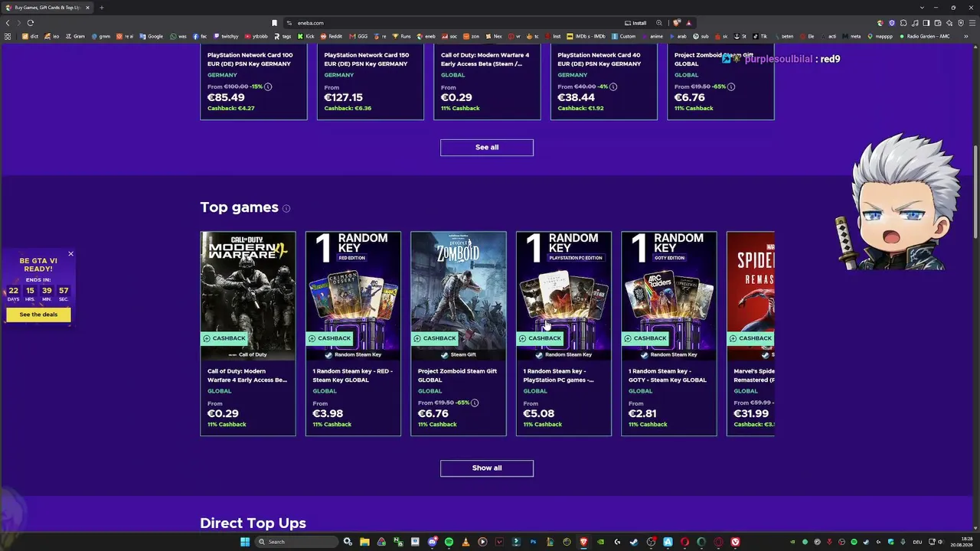Open the Random Key RED Edition thumbnail
The image size is (980, 551).
tap(353, 295)
